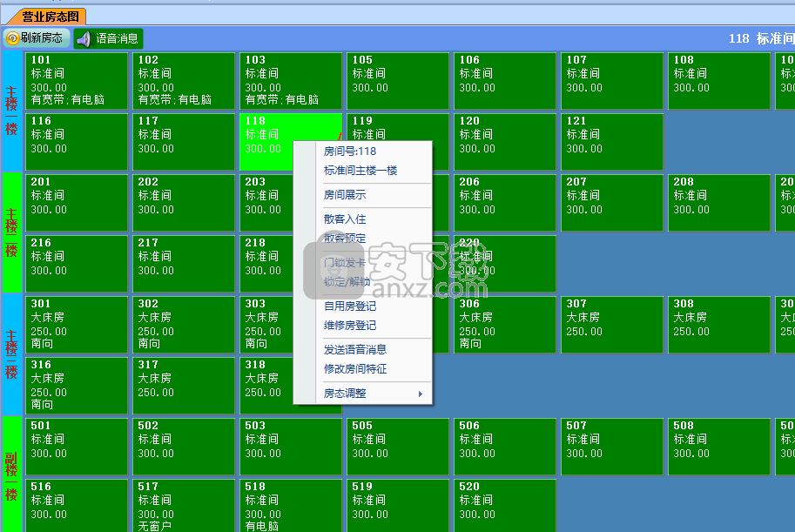Choose 散客预定 in the context menu
Image resolution: width=795 pixels, height=532 pixels.
345,239
